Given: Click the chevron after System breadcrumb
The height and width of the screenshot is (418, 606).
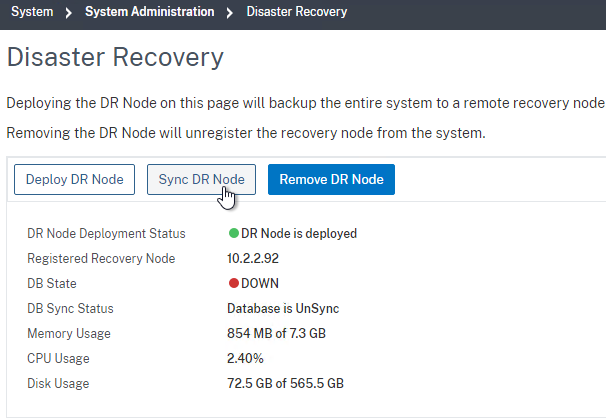Looking at the screenshot, I should coord(69,13).
